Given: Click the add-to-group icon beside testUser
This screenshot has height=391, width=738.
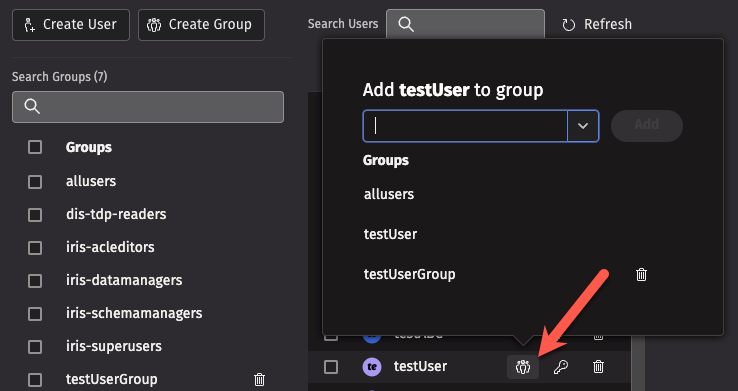Looking at the screenshot, I should [523, 367].
